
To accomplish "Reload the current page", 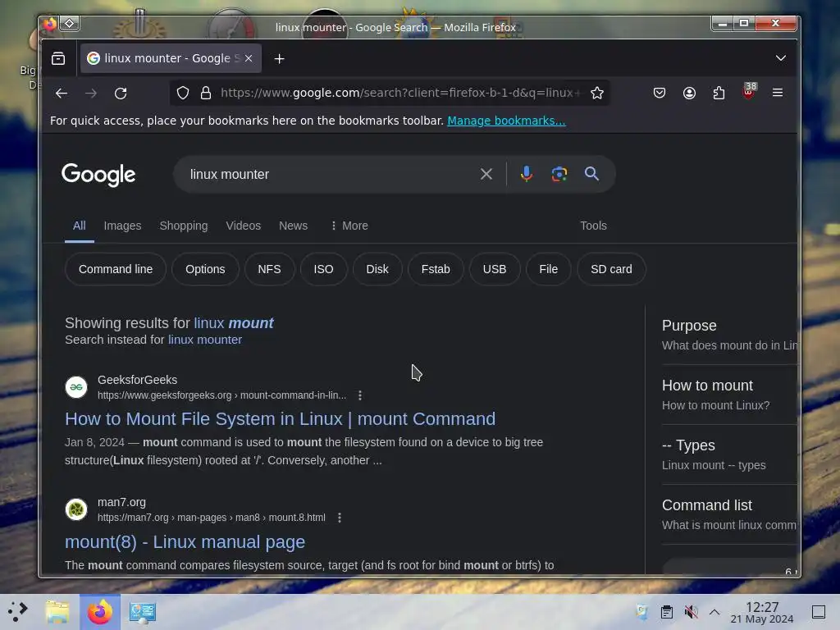I will (121, 94).
